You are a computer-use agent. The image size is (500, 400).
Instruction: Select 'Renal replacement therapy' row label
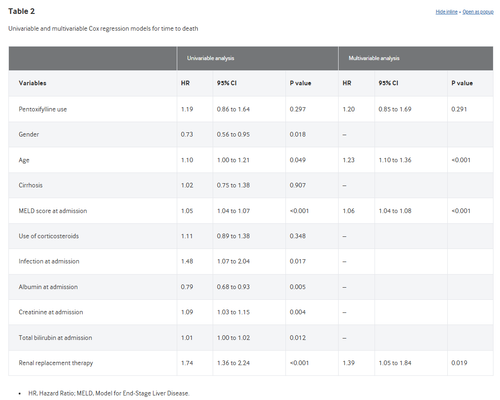coord(56,363)
